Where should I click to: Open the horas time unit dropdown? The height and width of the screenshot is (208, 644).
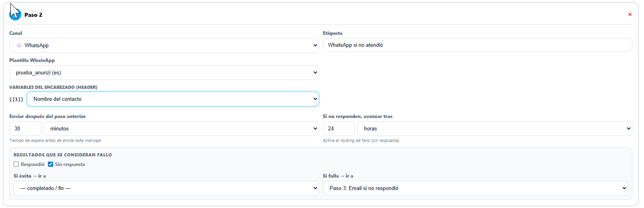(x=494, y=128)
